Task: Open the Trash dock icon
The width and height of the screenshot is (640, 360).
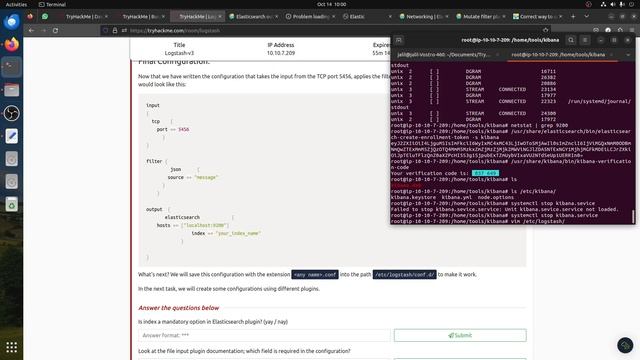Action: 11,204
